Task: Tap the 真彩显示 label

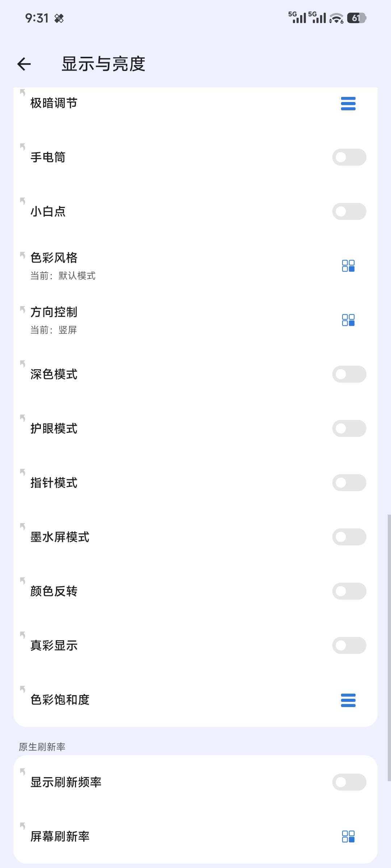Action: 54,646
